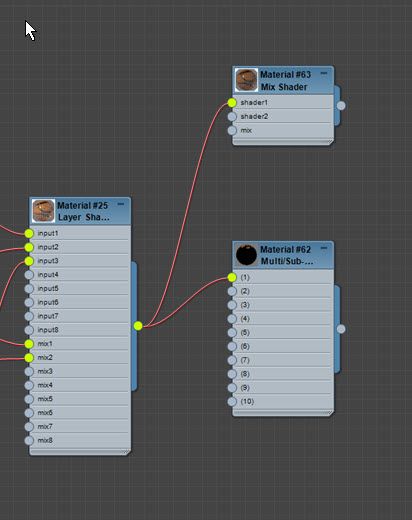This screenshot has height=520, width=412.
Task: Click the output socket of Material #63
Action: click(341, 106)
